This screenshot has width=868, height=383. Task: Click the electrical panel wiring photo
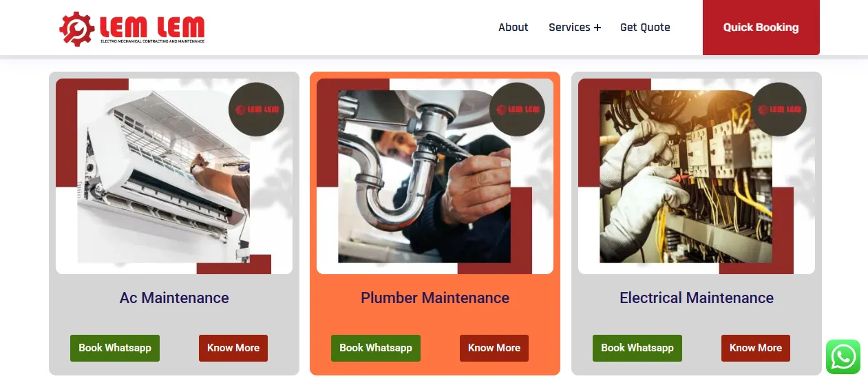697,176
